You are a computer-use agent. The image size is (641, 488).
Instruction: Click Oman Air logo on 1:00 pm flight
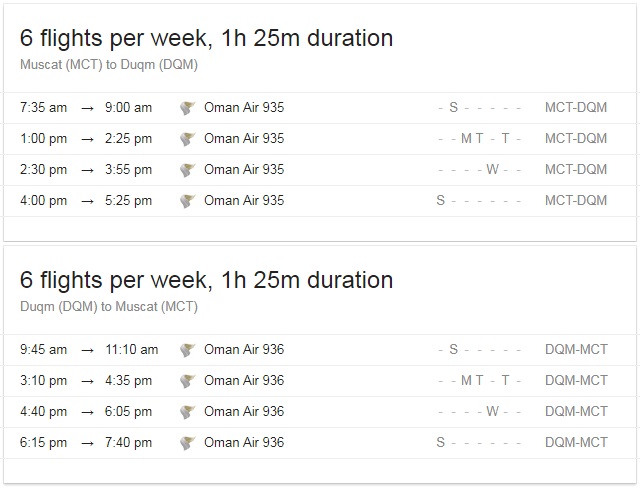[188, 139]
